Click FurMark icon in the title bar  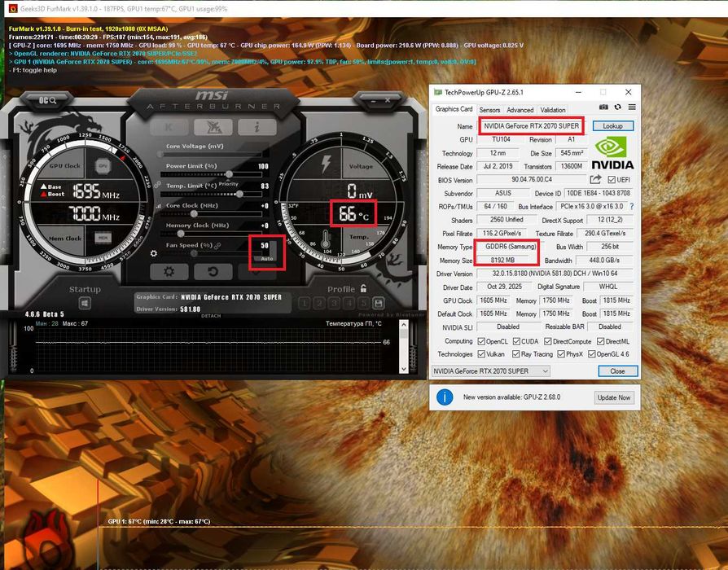[12, 8]
